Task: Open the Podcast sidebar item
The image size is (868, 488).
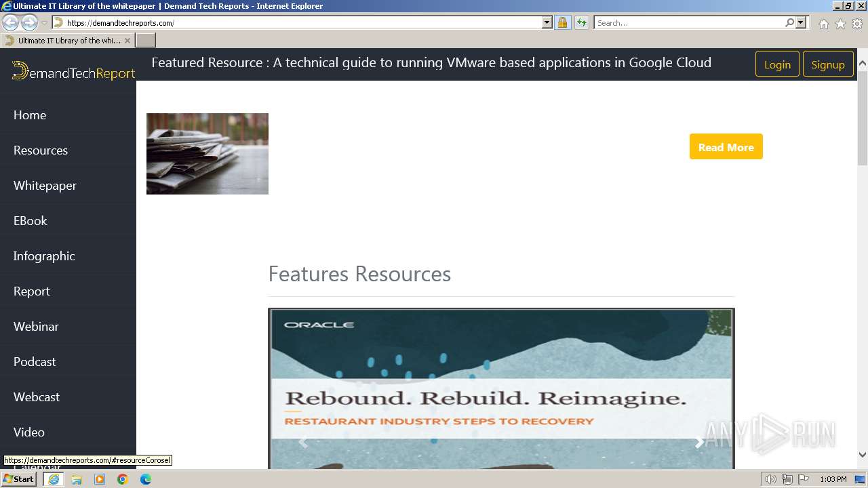Action: [x=35, y=362]
